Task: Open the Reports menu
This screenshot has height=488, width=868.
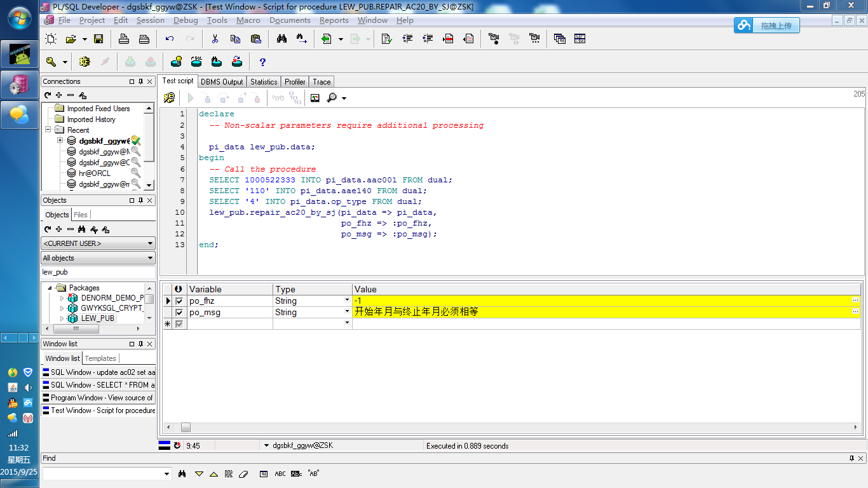Action: [x=334, y=20]
